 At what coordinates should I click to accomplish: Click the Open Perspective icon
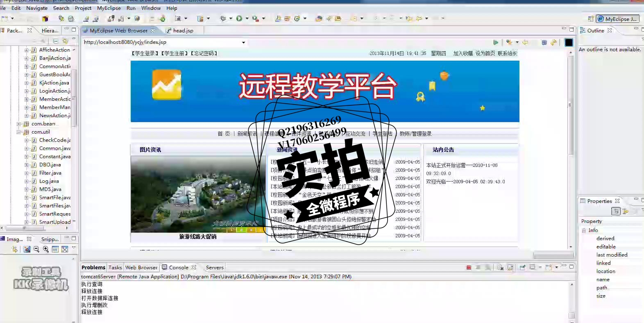coord(591,18)
